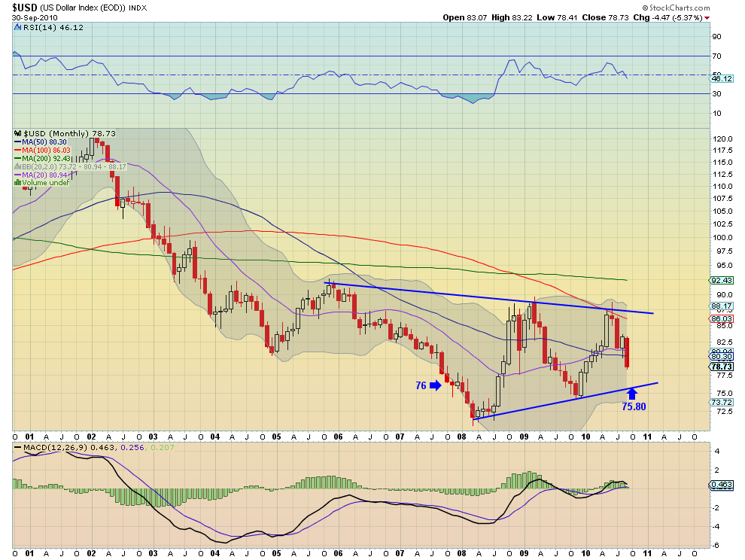This screenshot has width=745, height=560.
Task: Click the $USD ticker title
Action: point(24,8)
